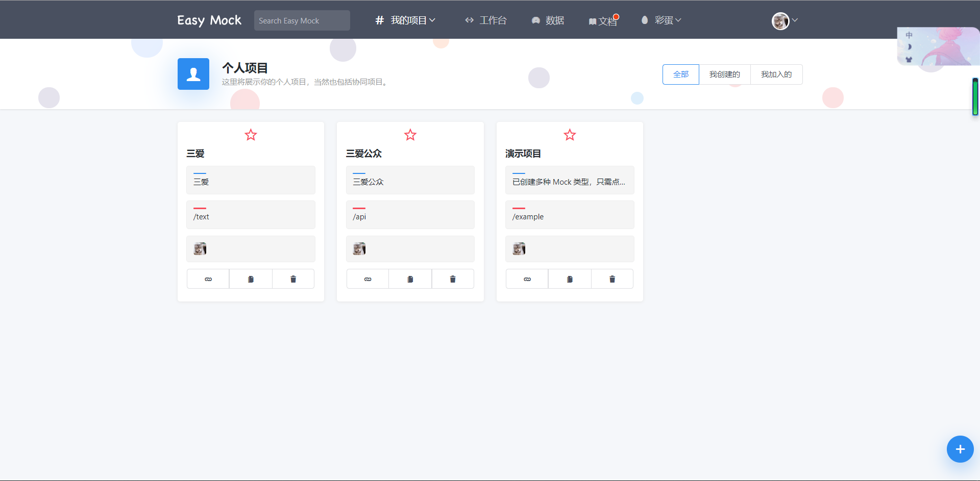Click the /text URL row
Viewport: 980px width, 481px height.
(251, 215)
